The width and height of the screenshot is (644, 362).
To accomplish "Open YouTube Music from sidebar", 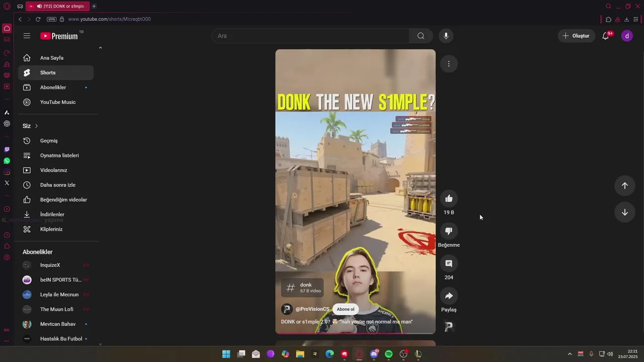I will [x=56, y=102].
